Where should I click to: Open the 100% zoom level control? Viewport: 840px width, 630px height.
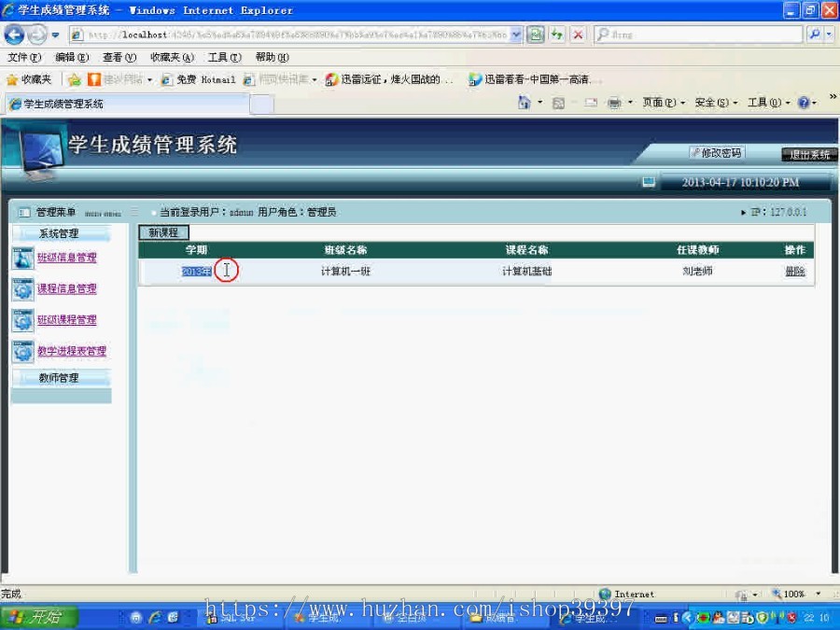pyautogui.click(x=797, y=594)
